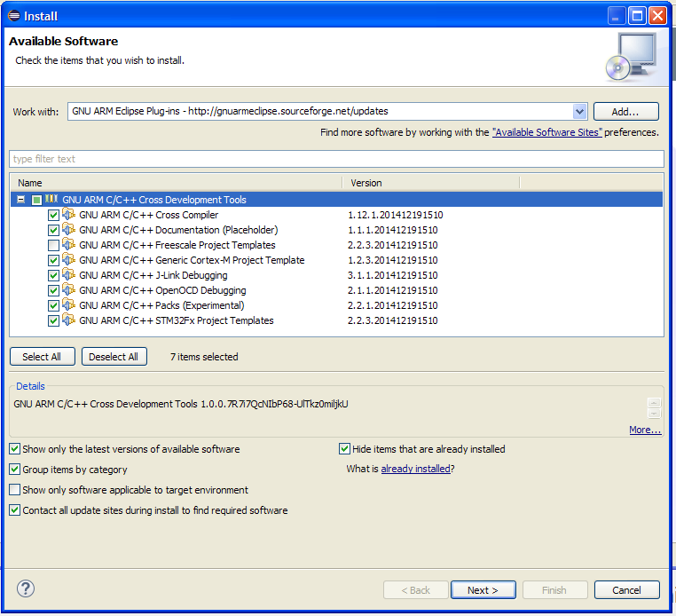The image size is (676, 616).
Task: Click the feature icon beside OpenOCD Debugging
Action: pyautogui.click(x=68, y=289)
